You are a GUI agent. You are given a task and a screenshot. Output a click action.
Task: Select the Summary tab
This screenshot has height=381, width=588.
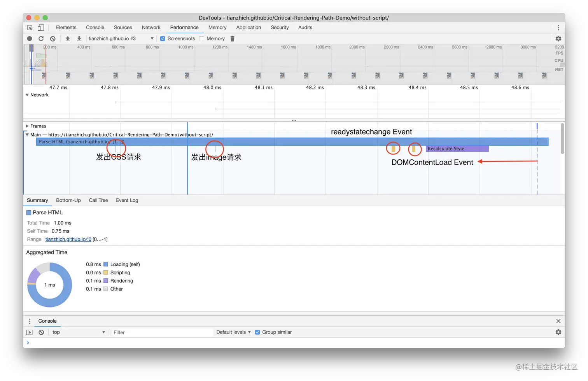(37, 201)
